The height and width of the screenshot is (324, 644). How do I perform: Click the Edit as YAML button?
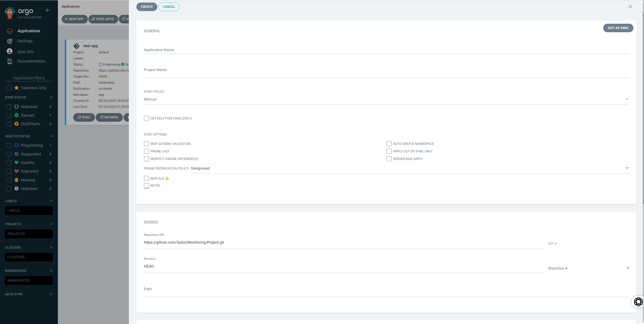[x=618, y=28]
